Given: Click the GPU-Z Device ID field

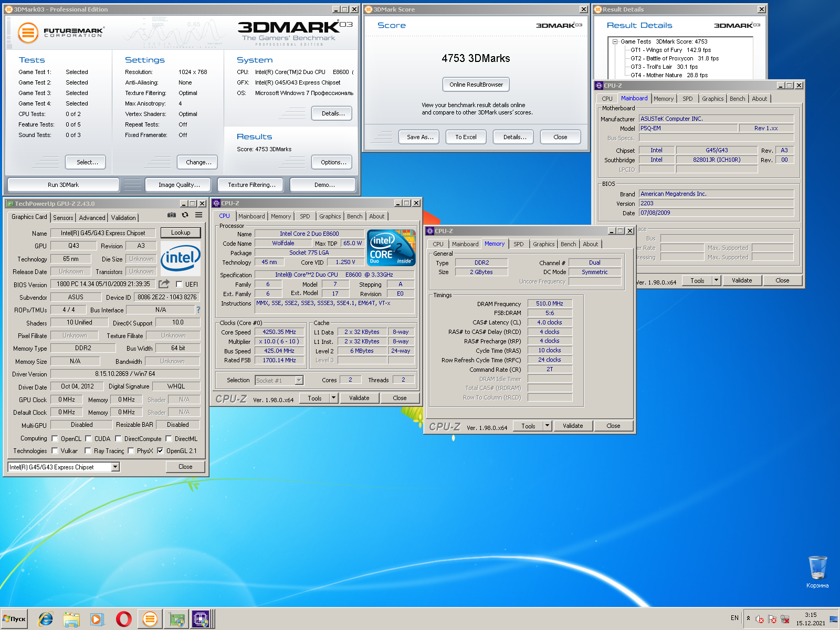Looking at the screenshot, I should (x=167, y=297).
